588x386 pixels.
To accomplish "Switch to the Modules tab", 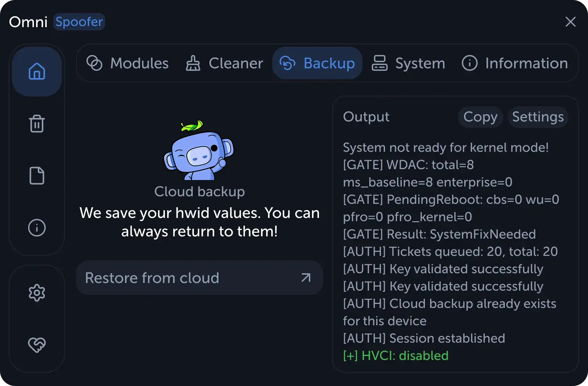I will pos(127,63).
